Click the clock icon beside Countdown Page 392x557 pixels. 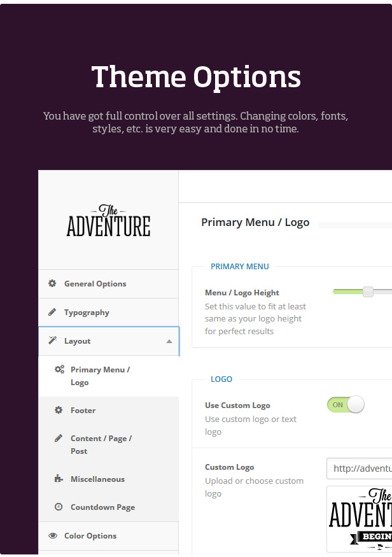coord(59,507)
